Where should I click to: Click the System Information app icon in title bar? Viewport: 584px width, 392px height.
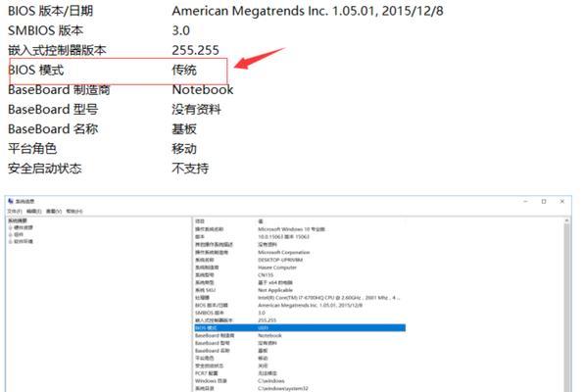click(x=11, y=201)
